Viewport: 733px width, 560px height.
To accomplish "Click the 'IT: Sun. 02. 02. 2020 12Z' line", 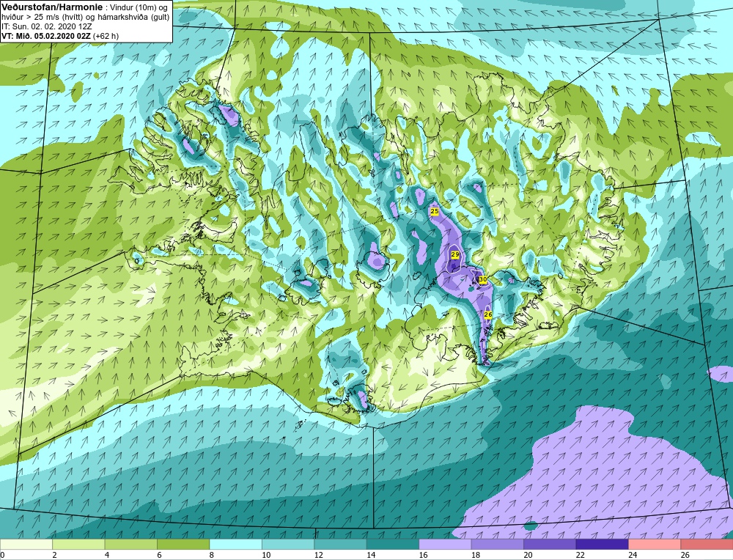I will tap(47, 26).
